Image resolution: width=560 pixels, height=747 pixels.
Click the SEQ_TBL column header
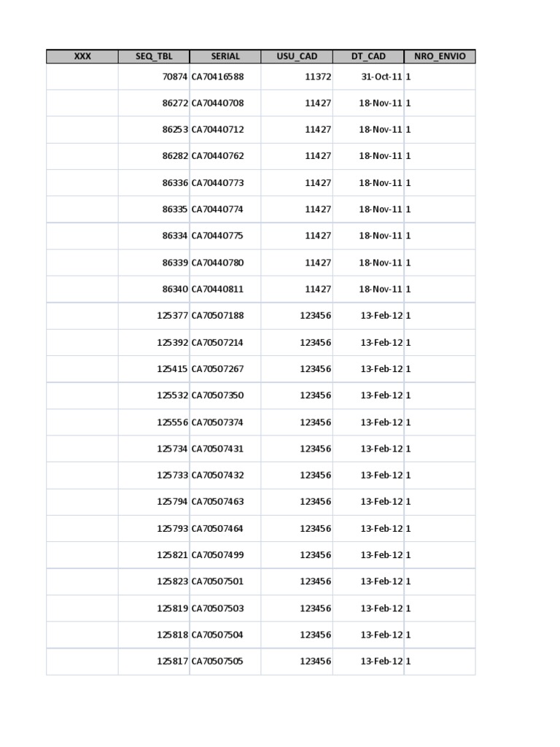pos(154,56)
